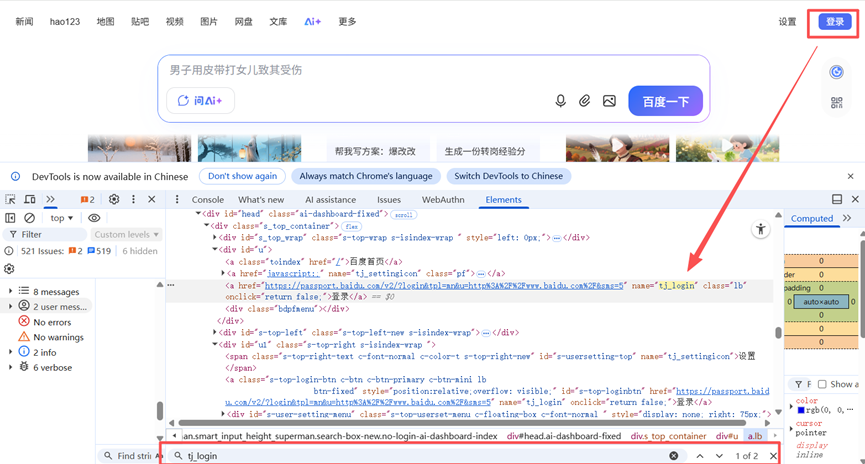Click div#u in the breadcrumb bar
This screenshot has height=464, width=865.
point(727,436)
